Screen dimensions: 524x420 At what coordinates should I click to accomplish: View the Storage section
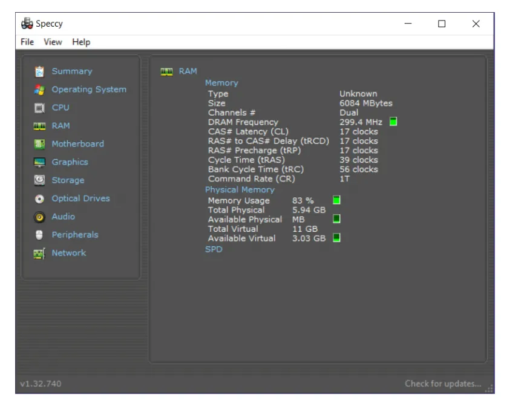point(68,180)
